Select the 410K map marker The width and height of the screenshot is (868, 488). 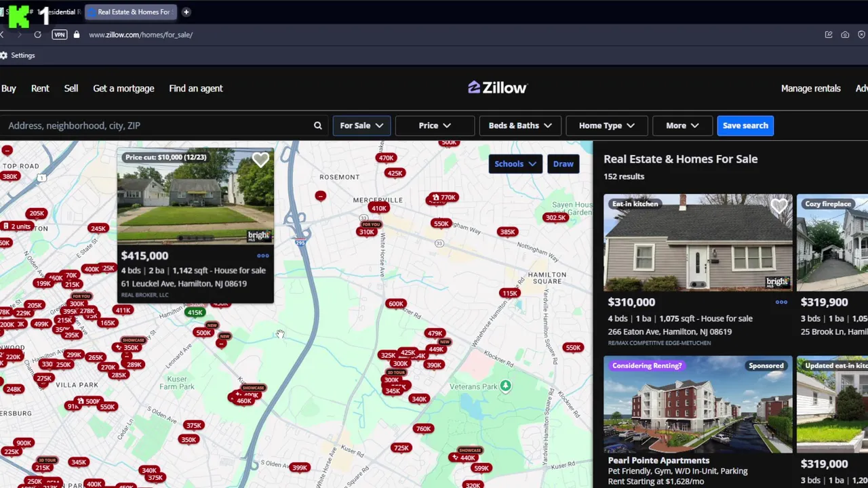click(x=378, y=208)
